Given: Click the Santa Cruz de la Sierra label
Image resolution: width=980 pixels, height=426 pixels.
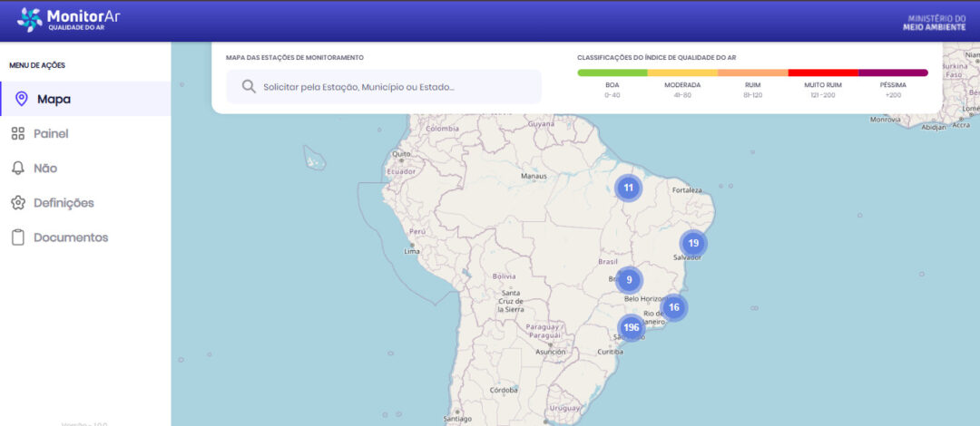Looking at the screenshot, I should pos(511,301).
